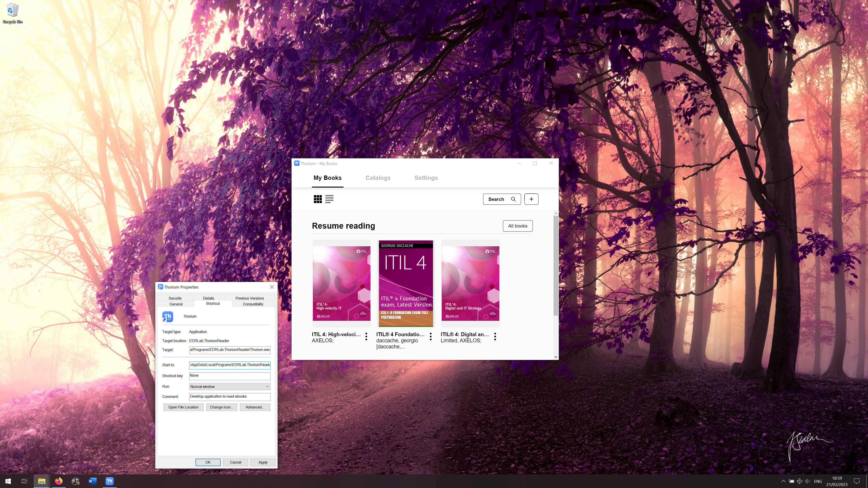Click the Start in input field
The width and height of the screenshot is (868, 488).
coord(229,365)
